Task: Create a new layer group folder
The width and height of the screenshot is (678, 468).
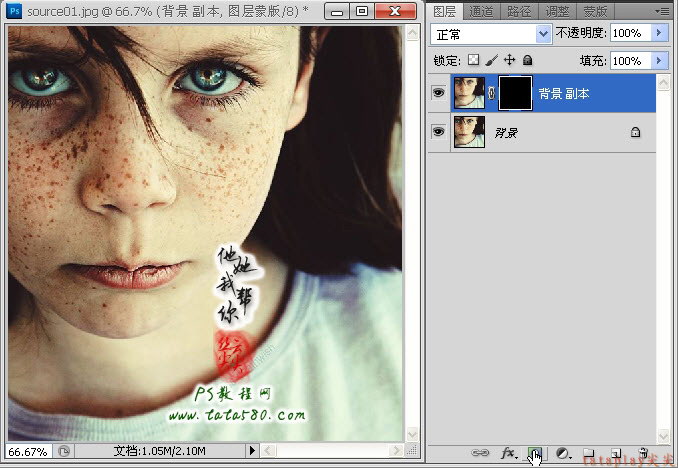Action: (x=588, y=453)
